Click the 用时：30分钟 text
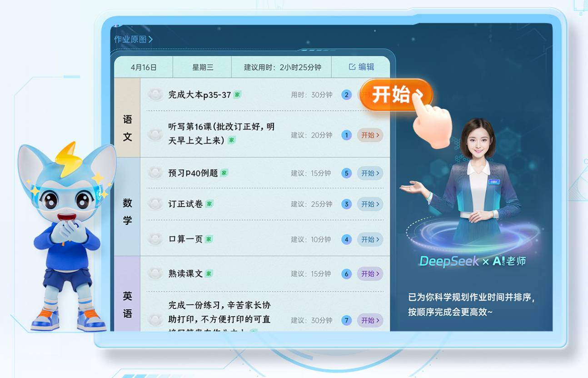This screenshot has width=588, height=378. pyautogui.click(x=312, y=95)
